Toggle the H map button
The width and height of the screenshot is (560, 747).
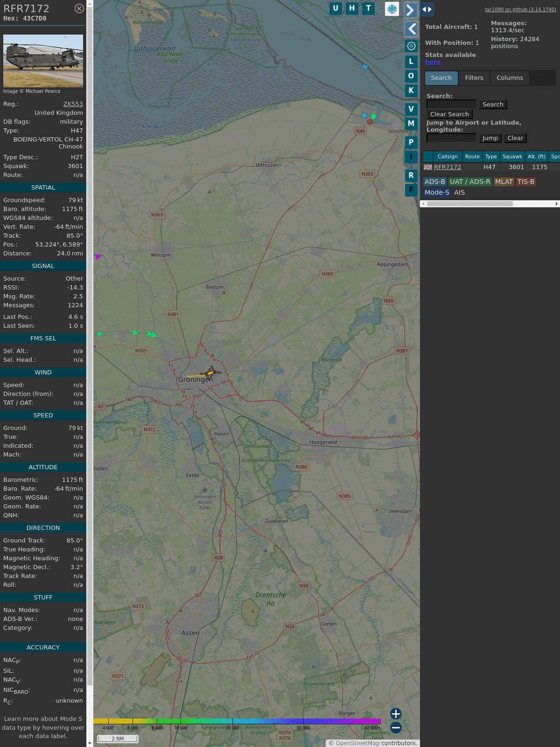(352, 8)
